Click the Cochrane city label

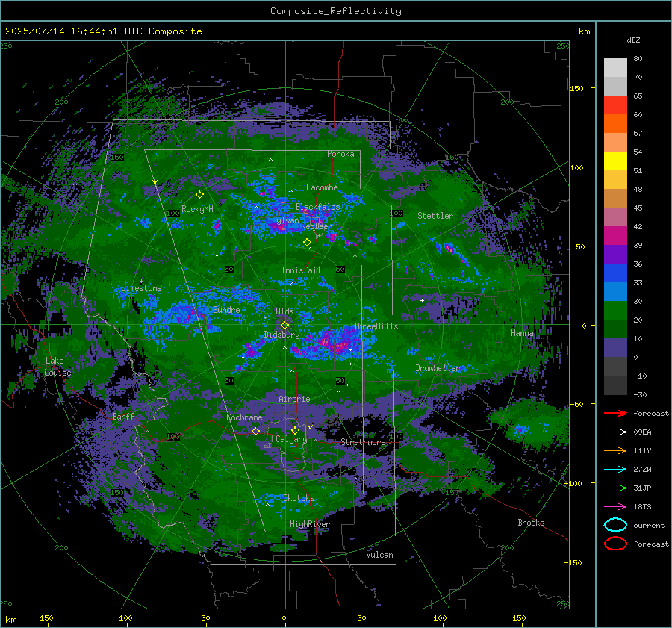tap(244, 417)
